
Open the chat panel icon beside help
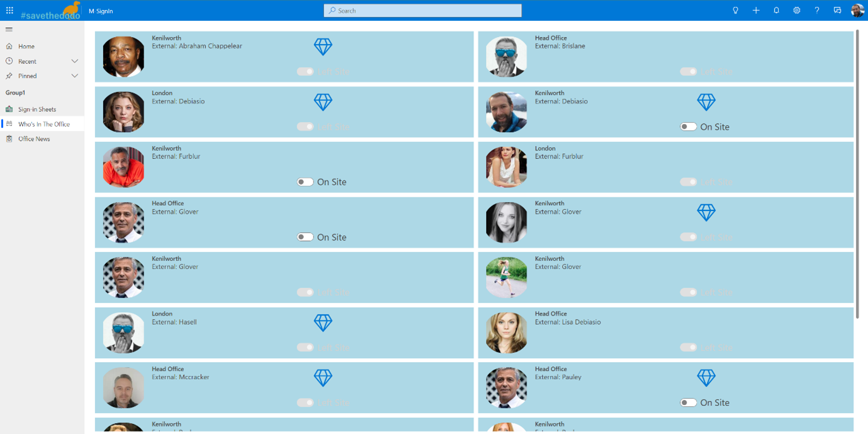click(837, 10)
